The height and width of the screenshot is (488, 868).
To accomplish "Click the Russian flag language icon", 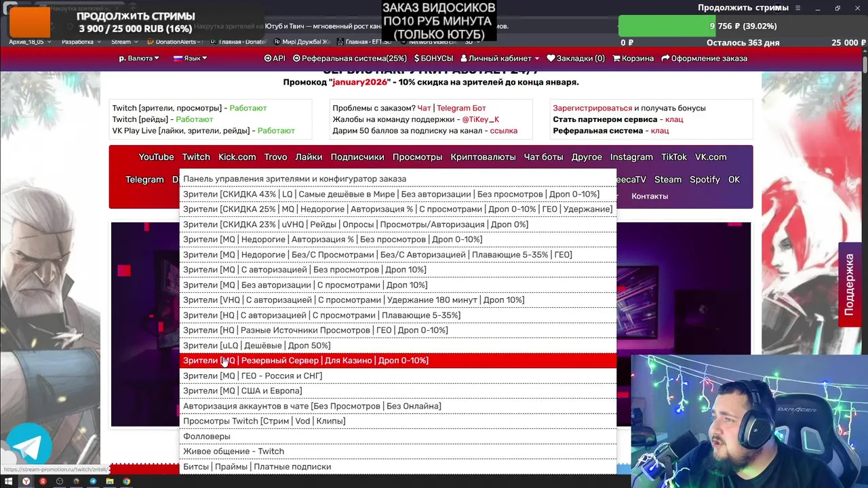I will (x=178, y=58).
